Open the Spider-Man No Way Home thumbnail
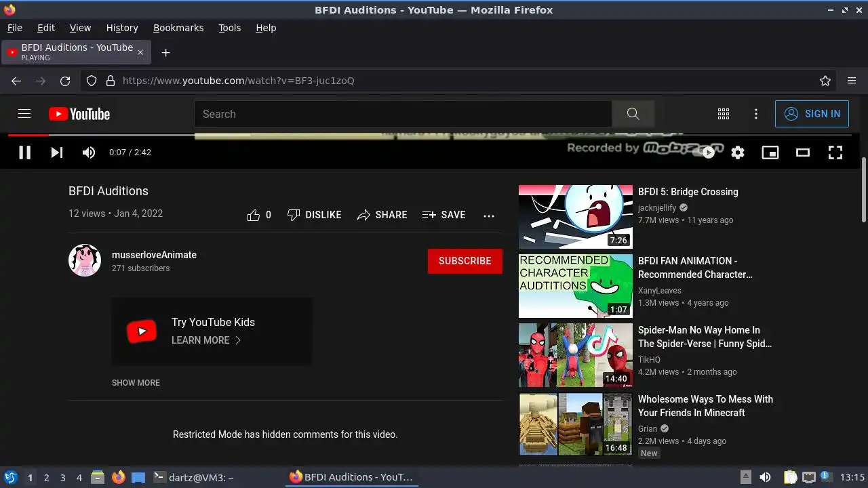This screenshot has height=488, width=868. (x=576, y=355)
